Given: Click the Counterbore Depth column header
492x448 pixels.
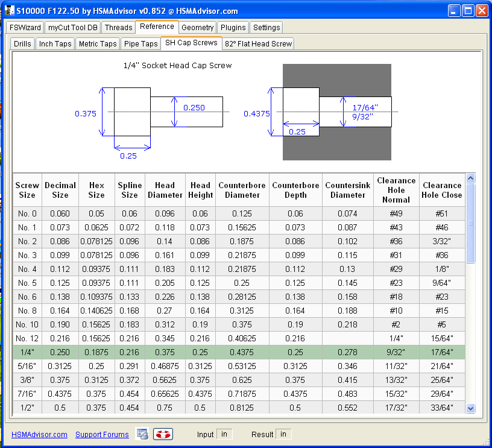Looking at the screenshot, I should (x=295, y=190).
